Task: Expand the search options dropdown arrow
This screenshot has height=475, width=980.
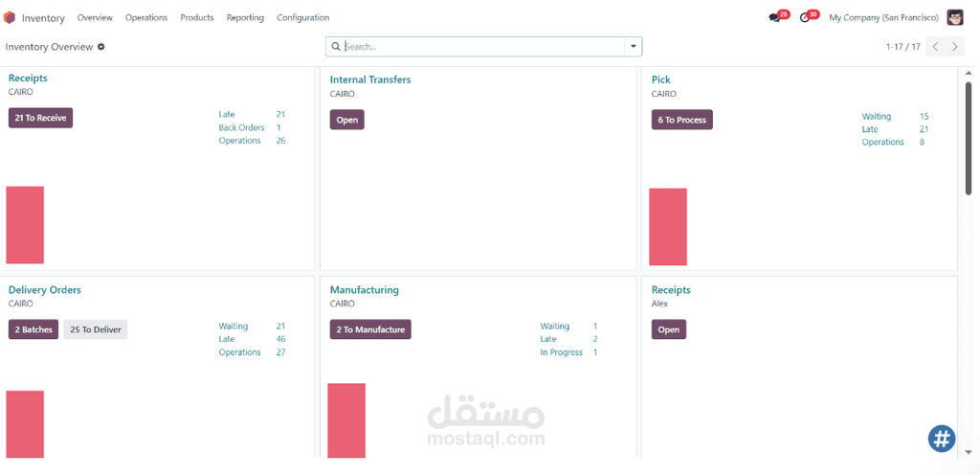Action: 634,46
